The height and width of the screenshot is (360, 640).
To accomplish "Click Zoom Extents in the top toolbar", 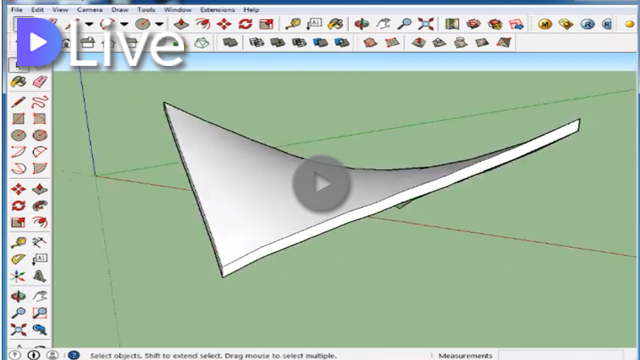I will click(425, 24).
